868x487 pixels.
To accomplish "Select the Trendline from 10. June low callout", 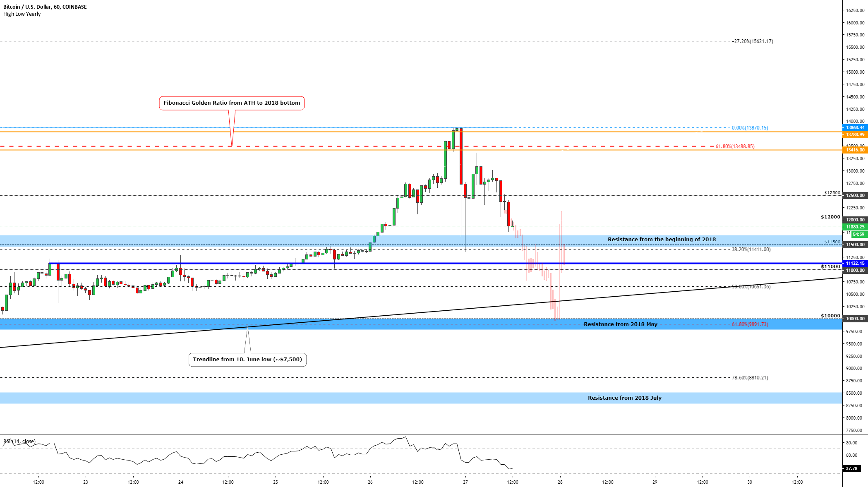I will click(247, 360).
